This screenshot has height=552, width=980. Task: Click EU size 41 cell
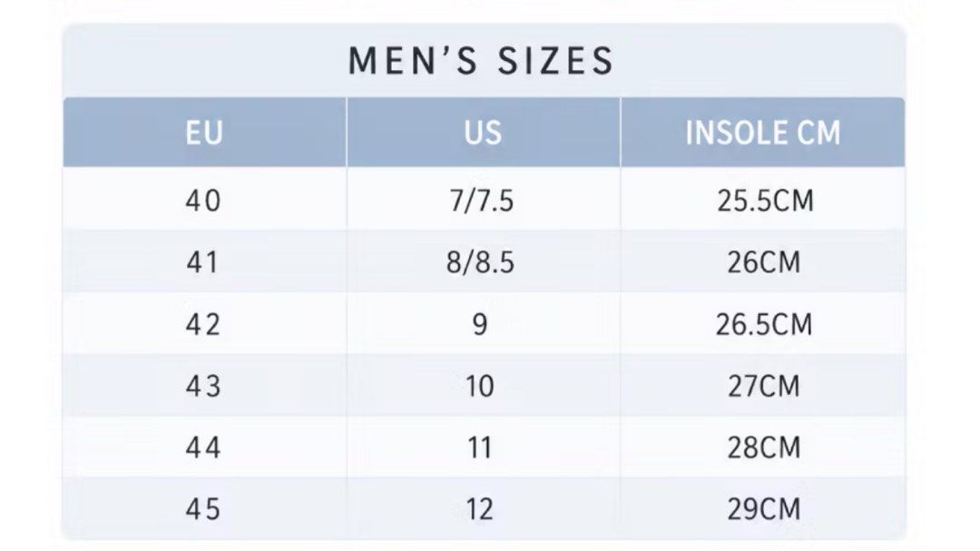point(204,262)
